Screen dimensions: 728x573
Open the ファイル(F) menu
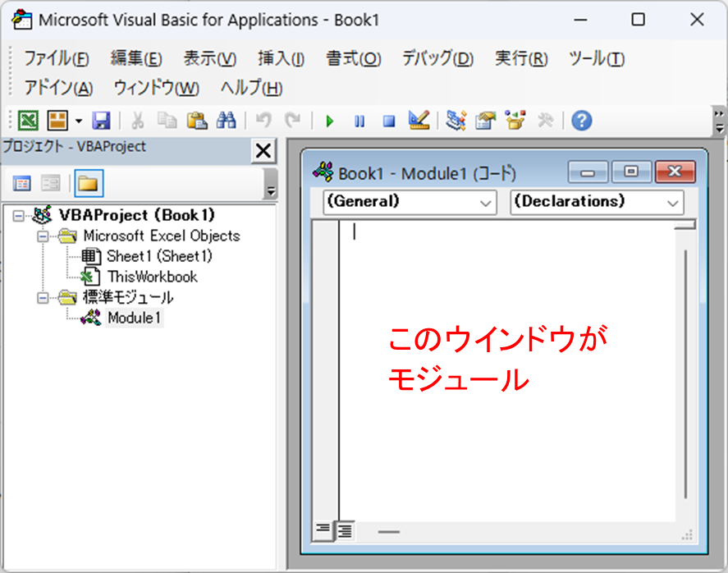(x=56, y=58)
